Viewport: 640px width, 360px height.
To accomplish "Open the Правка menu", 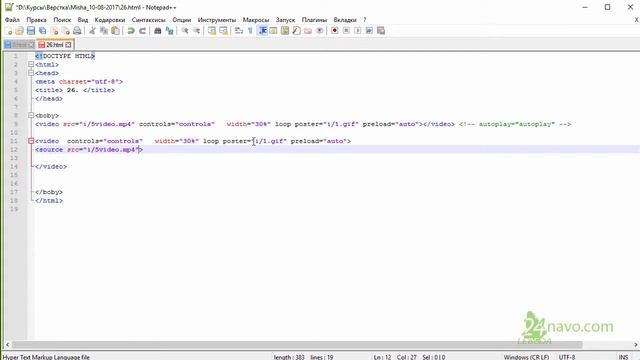I will (36, 20).
